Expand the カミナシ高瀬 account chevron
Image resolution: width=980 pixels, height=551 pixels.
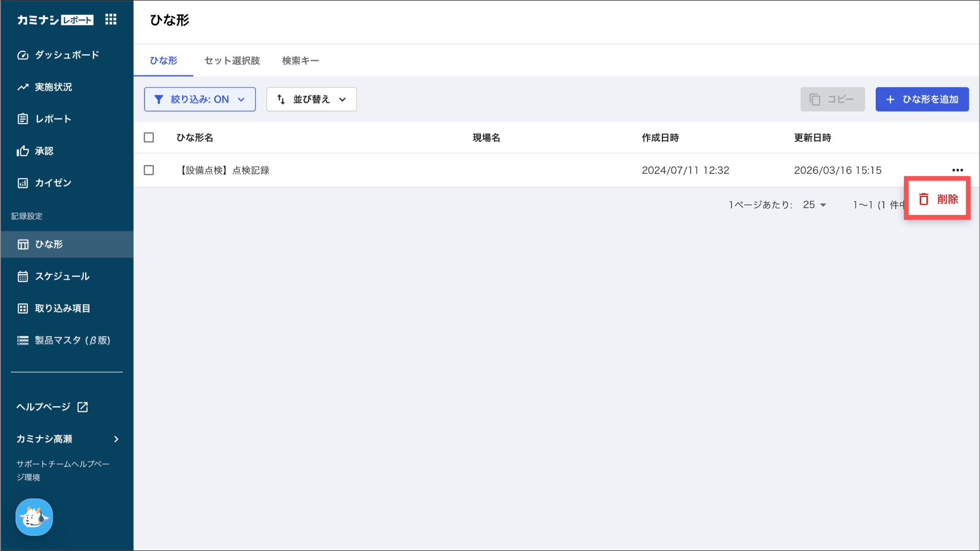click(x=116, y=439)
